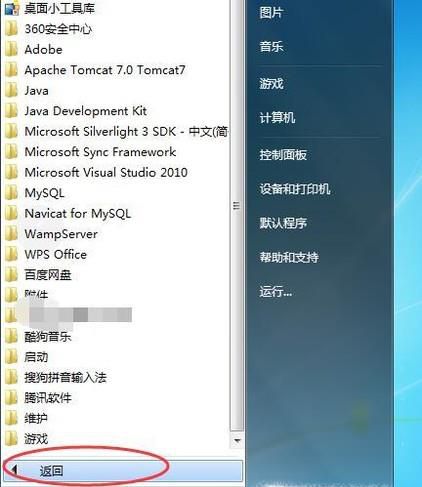Screen dimensions: 422x487
Task: Open 帮助和支持
Action: point(289,257)
